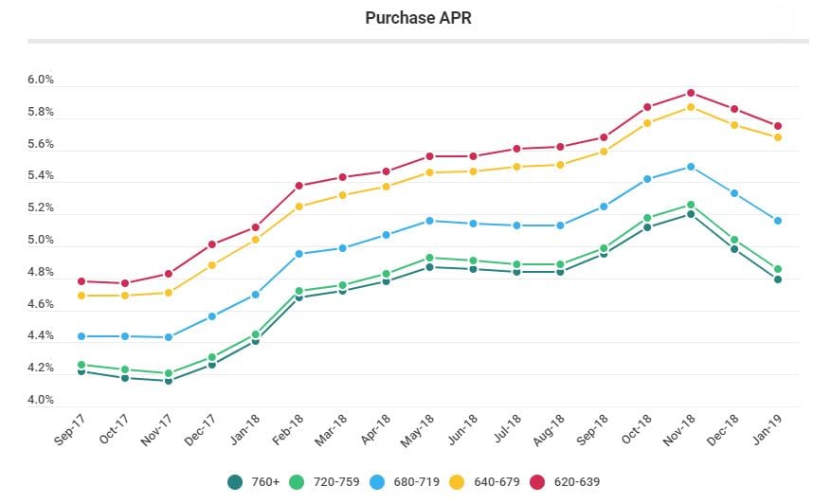The image size is (831, 504).
Task: Click the 4.0% y-axis label
Action: (41, 401)
